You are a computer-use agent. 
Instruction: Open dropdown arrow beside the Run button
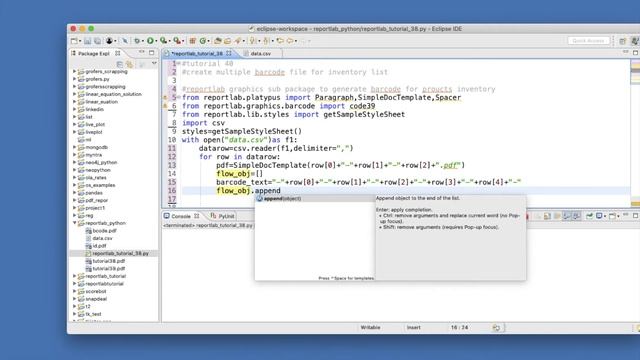click(x=156, y=41)
